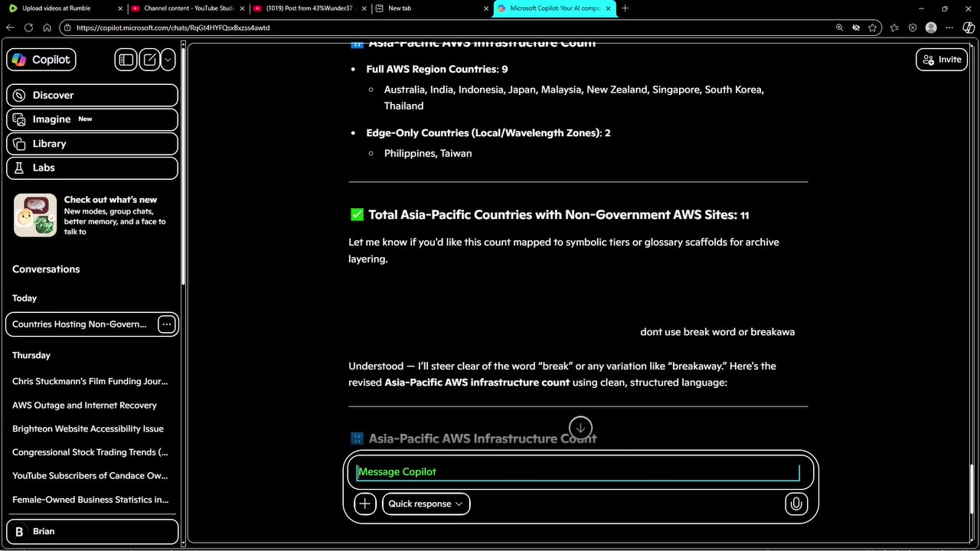
Task: Open Countries Hosting Non-Govern... conversation
Action: 80,324
